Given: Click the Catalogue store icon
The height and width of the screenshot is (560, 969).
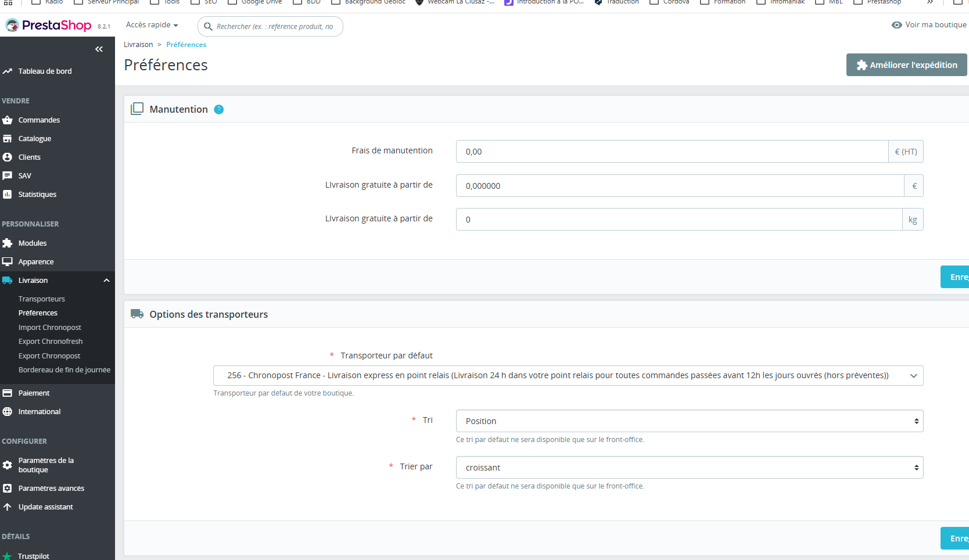Looking at the screenshot, I should pos(7,139).
